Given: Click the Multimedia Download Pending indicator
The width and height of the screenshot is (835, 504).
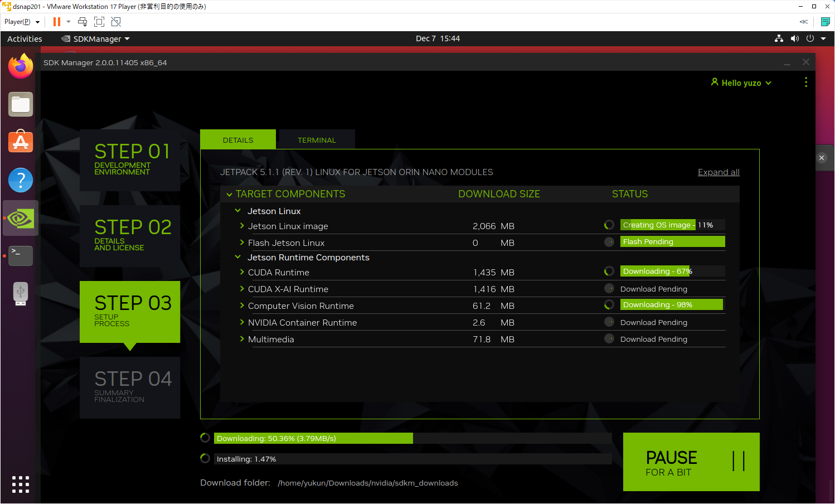Looking at the screenshot, I should 609,338.
